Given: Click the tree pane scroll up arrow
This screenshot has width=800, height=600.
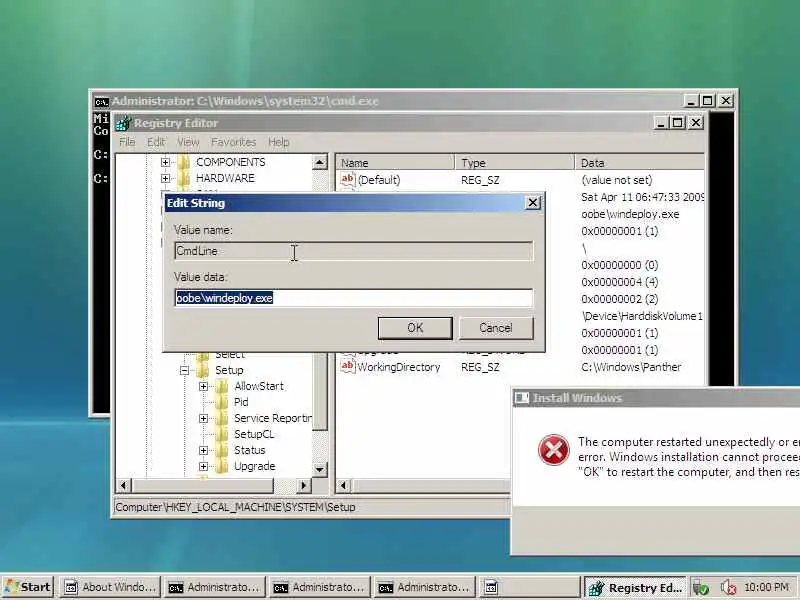Looking at the screenshot, I should 319,162.
